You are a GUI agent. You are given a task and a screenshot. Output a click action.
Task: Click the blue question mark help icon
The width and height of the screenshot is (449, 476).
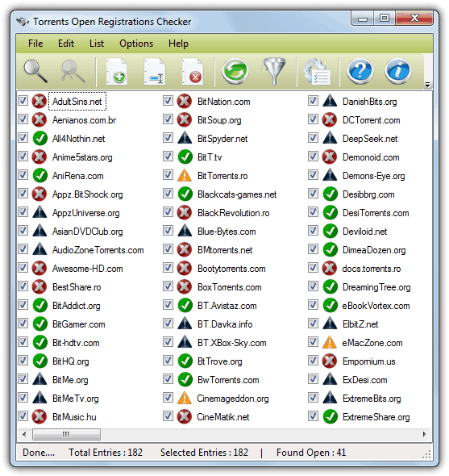pos(360,71)
